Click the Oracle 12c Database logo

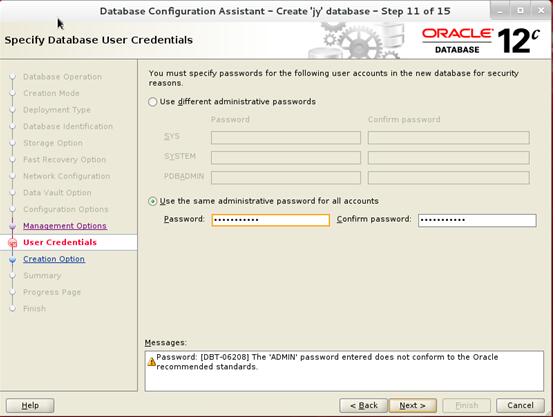click(481, 41)
